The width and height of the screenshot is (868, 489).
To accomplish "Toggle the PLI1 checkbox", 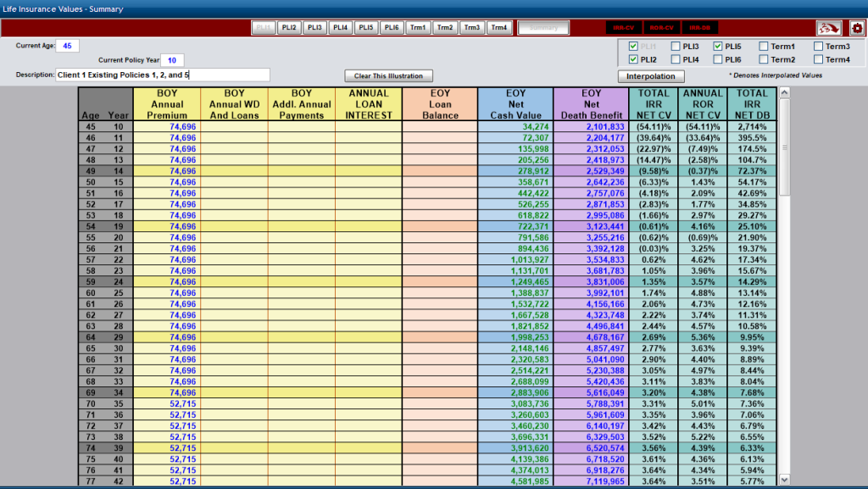I will [x=633, y=47].
